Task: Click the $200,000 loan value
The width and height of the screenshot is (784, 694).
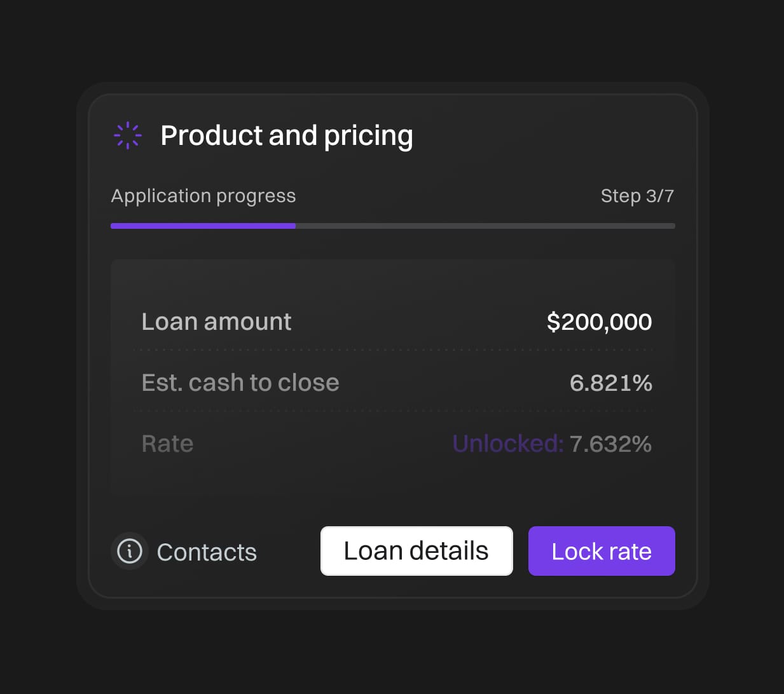Action: coord(599,322)
